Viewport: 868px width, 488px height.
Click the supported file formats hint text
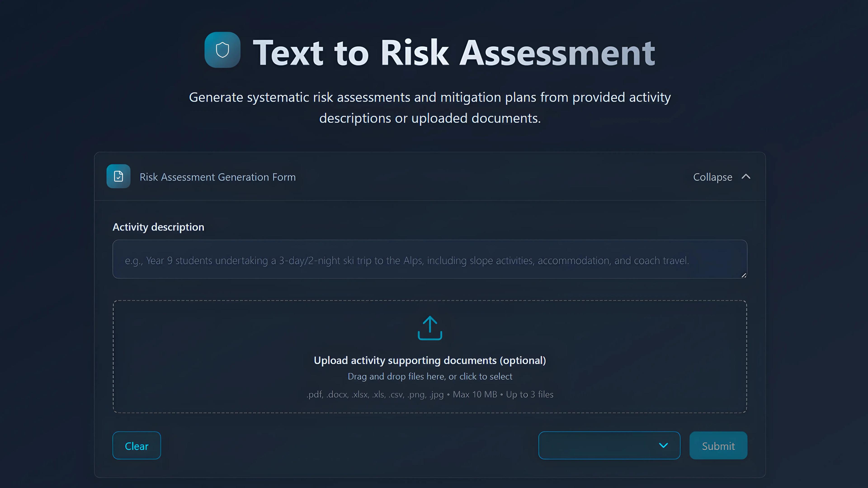click(x=430, y=394)
